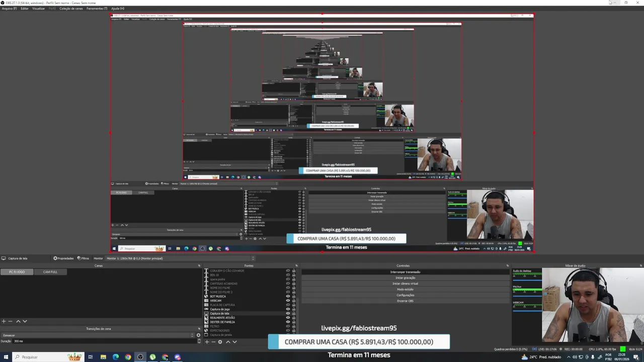Click Iniciar gravação button
644x362 pixels.
click(405, 278)
